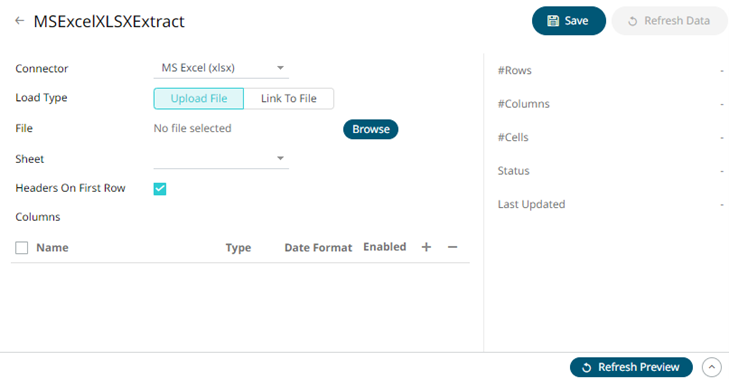Click the Save button with the disk icon
This screenshot has width=729, height=379.
(x=569, y=20)
